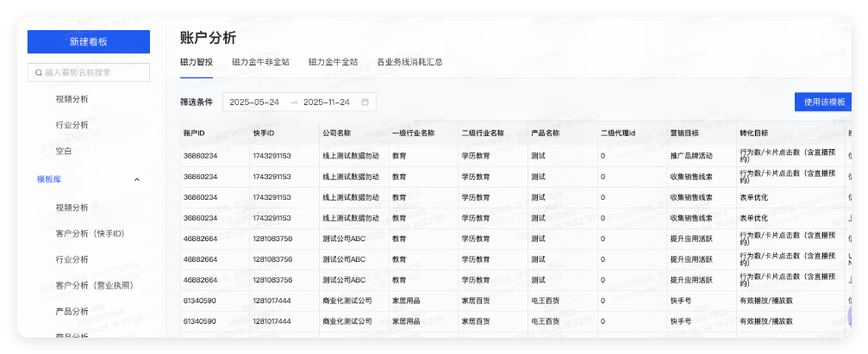
Task: Switch to the 各业务线消耗汇总 tab
Action: (409, 62)
